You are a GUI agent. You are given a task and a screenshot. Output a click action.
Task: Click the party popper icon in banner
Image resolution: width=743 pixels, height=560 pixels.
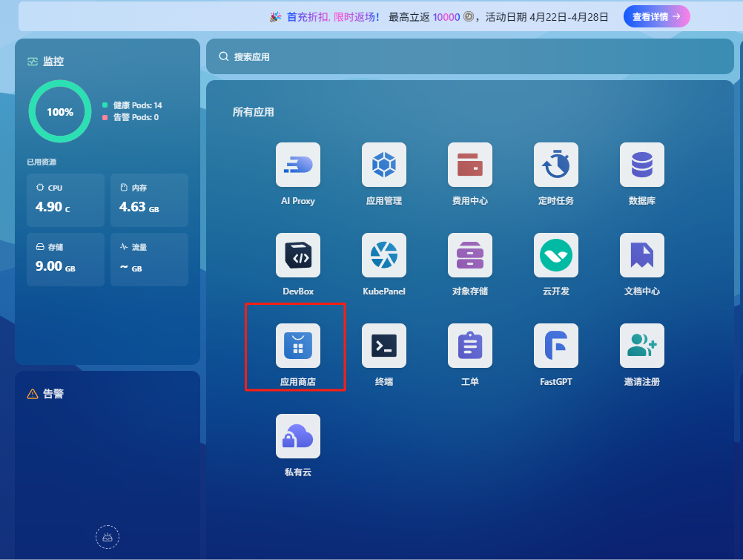click(x=275, y=17)
